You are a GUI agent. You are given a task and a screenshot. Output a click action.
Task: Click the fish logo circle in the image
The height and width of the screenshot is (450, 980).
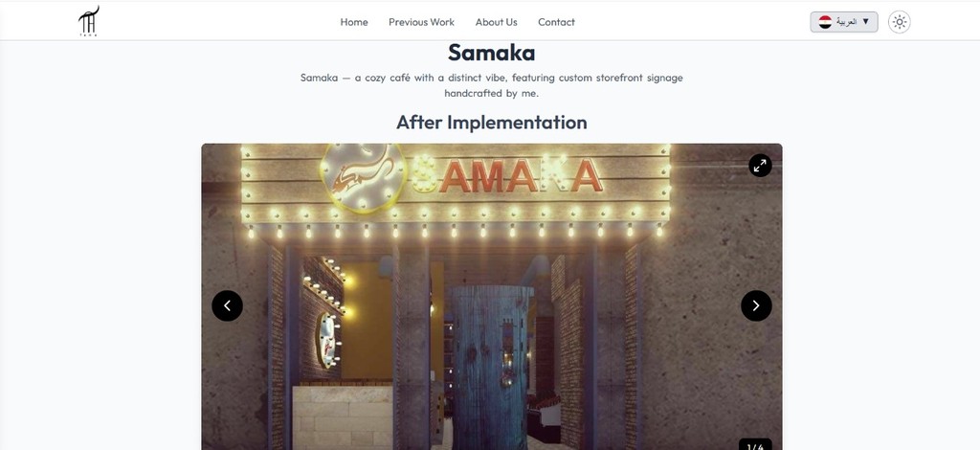(363, 176)
